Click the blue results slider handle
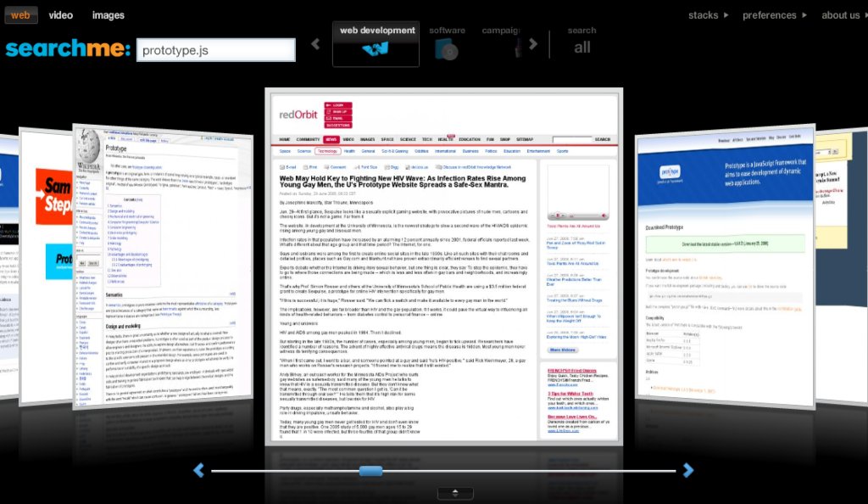Image resolution: width=868 pixels, height=504 pixels. coord(371,471)
